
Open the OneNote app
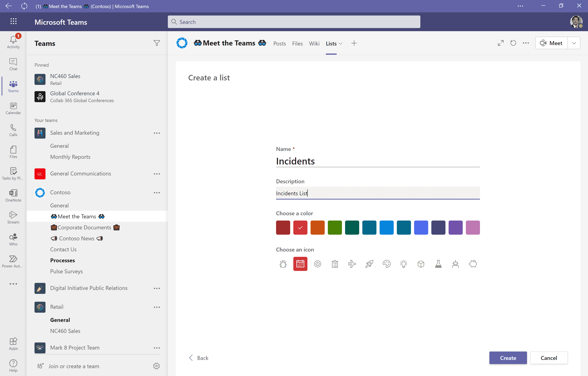pyautogui.click(x=13, y=196)
